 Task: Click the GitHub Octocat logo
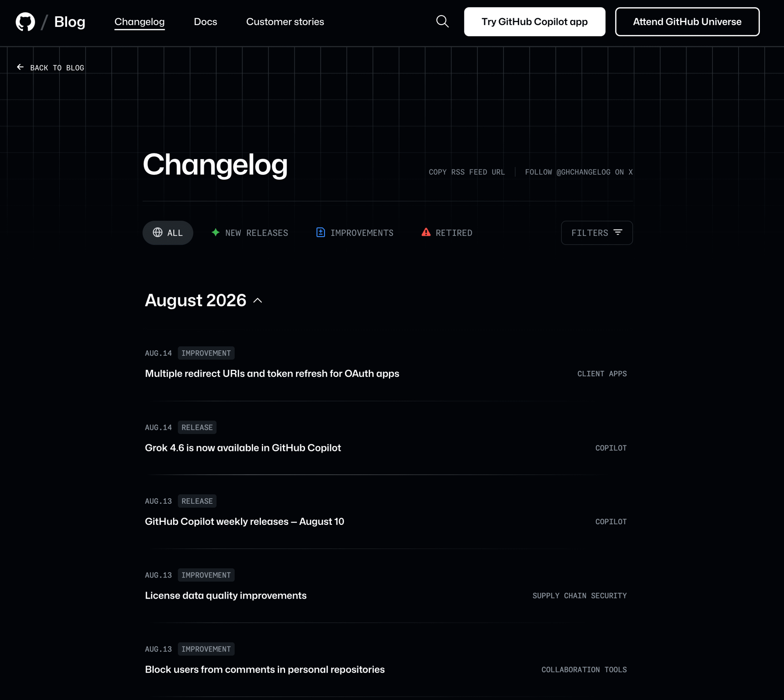point(25,22)
